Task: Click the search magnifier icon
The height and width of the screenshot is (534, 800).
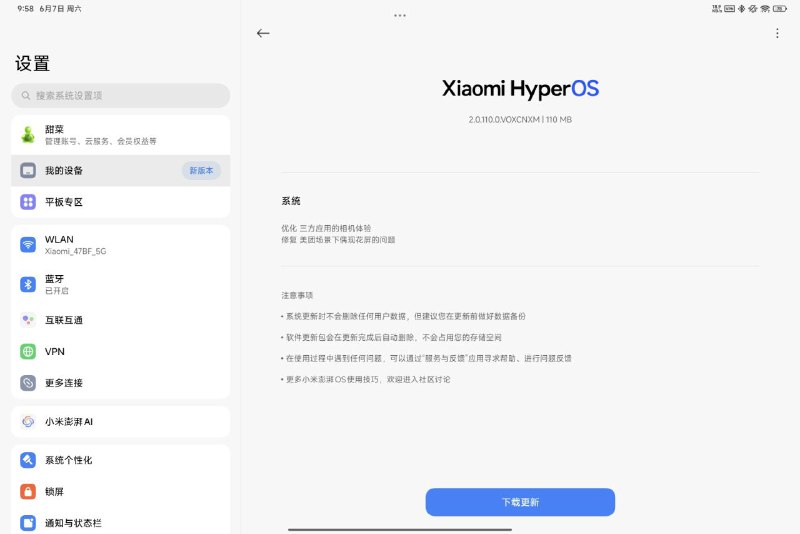Action: point(26,95)
